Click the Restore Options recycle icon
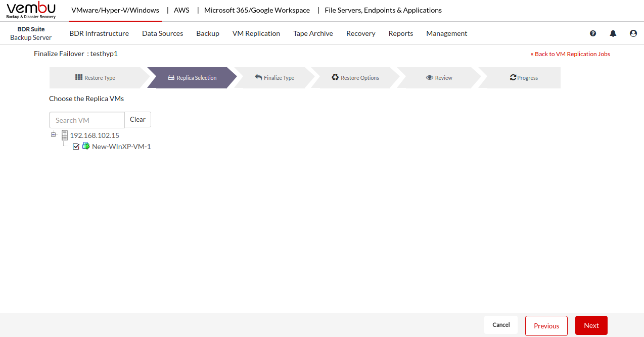Viewport: 644px width, 337px height. point(335,77)
